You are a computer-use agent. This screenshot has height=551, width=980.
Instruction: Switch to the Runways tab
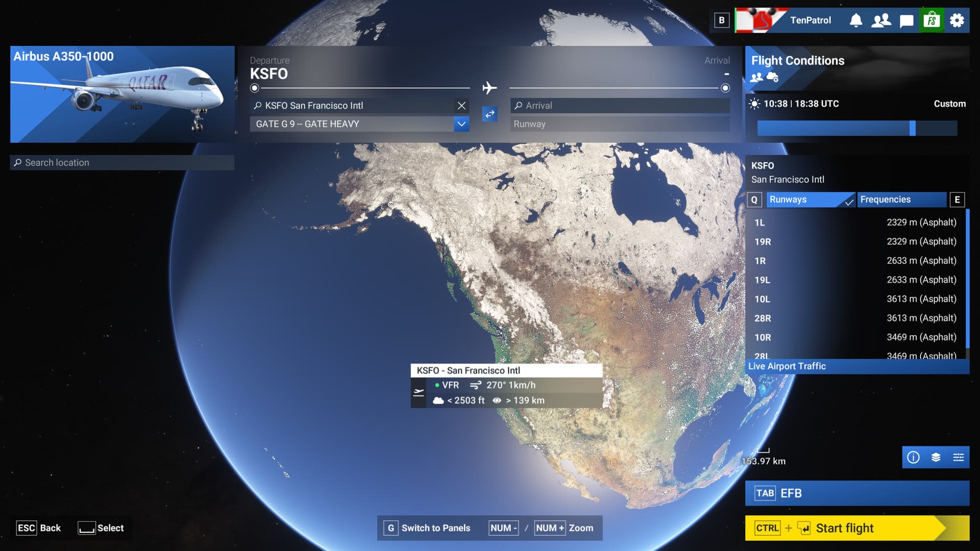(811, 199)
